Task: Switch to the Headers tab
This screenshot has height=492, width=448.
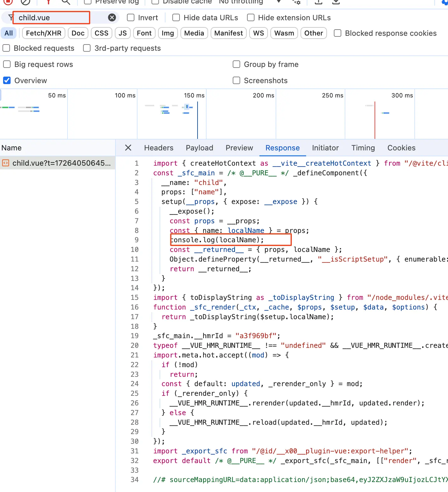Action: click(159, 148)
